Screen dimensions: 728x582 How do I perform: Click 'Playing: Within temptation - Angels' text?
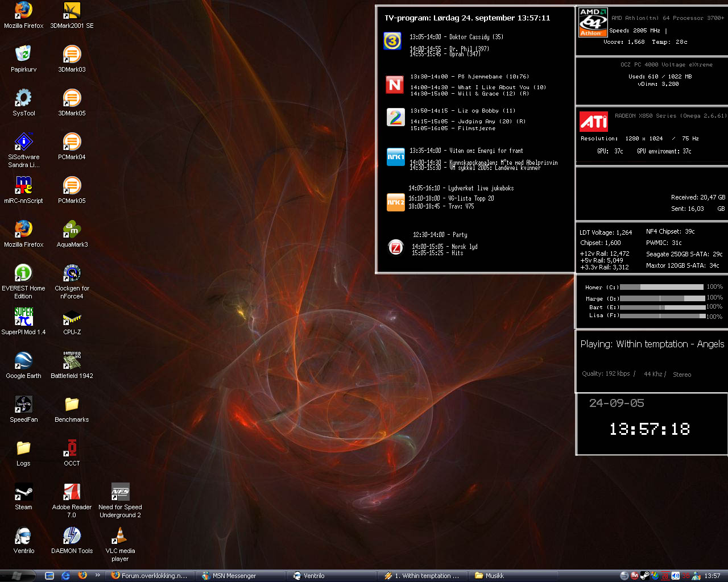[652, 344]
